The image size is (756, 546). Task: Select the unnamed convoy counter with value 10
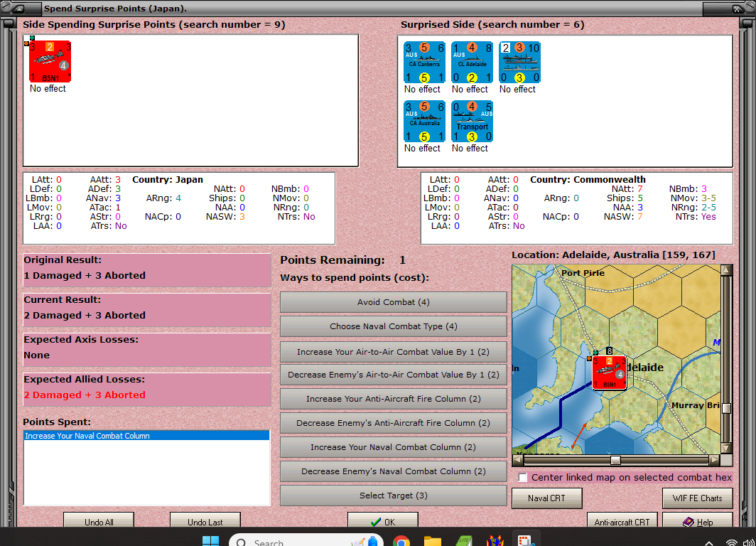point(520,63)
